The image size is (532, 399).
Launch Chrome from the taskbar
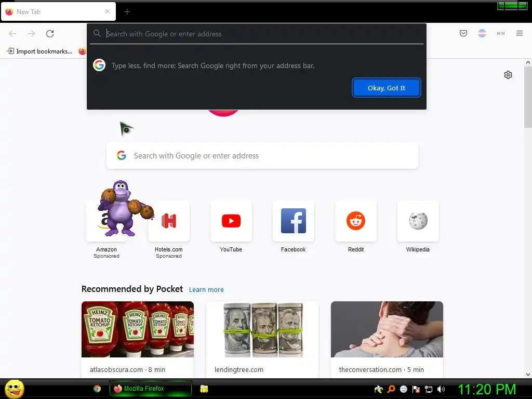[97, 389]
